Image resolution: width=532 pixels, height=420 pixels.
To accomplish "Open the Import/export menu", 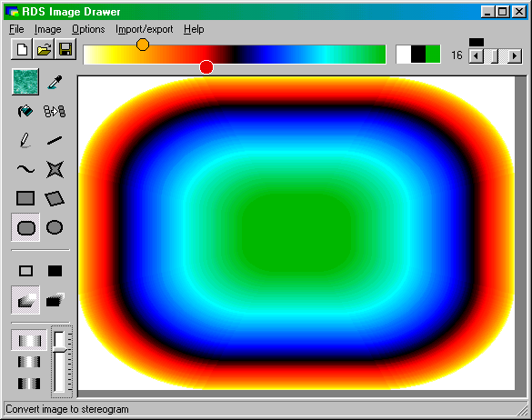I will [x=145, y=29].
